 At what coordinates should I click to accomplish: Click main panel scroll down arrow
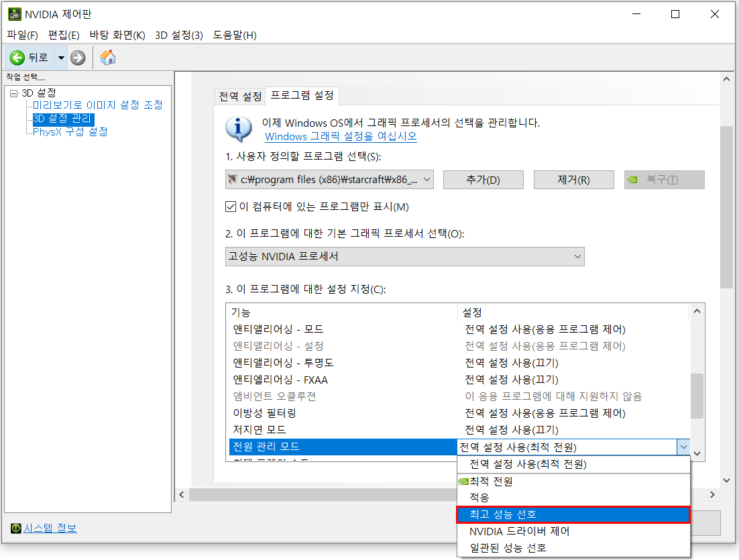pyautogui.click(x=726, y=480)
